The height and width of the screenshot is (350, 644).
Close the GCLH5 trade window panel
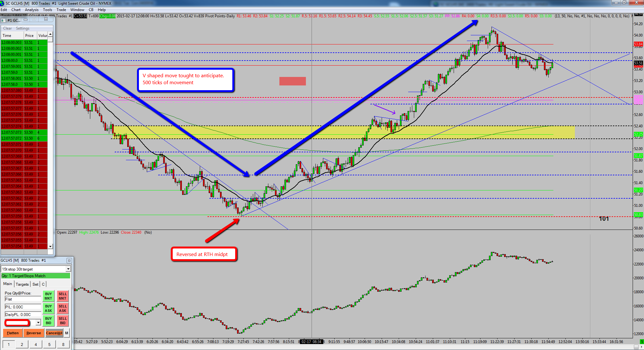[x=69, y=260]
